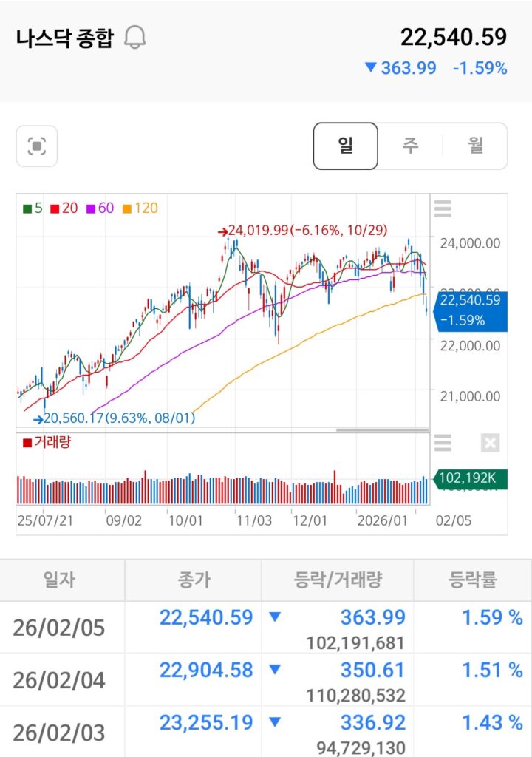
Task: Switch to the 주 weekly chart tab
Action: tap(411, 146)
